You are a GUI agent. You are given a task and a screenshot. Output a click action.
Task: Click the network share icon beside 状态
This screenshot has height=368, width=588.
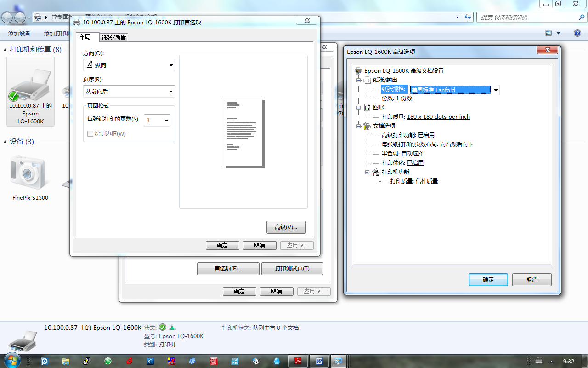tap(172, 328)
